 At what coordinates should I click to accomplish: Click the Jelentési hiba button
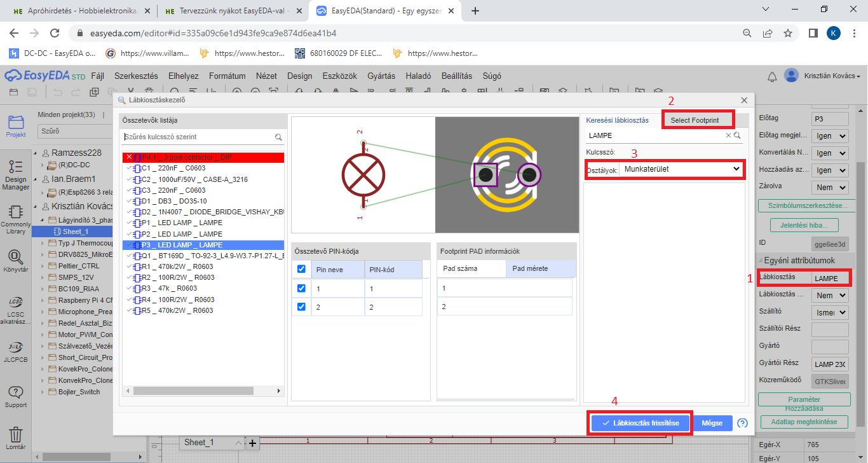[x=804, y=225]
